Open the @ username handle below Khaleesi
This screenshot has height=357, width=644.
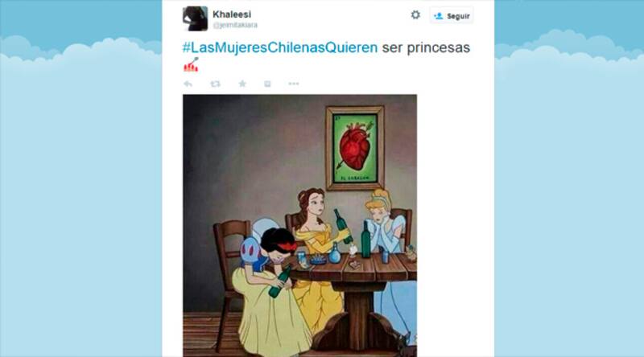(x=235, y=25)
